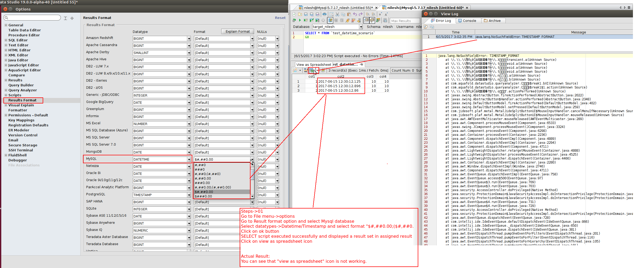Click the Execute Explain icon
The image size is (644, 268).
[317, 20]
